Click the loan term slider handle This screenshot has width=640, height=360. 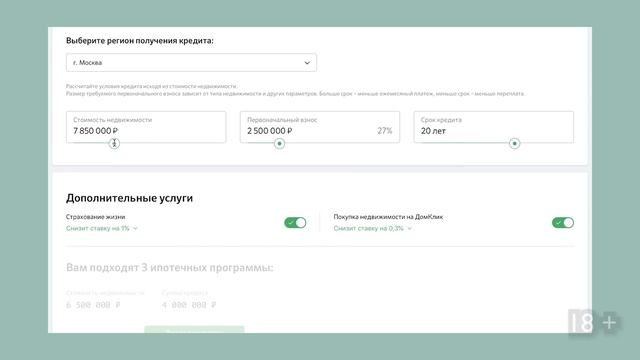click(514, 144)
